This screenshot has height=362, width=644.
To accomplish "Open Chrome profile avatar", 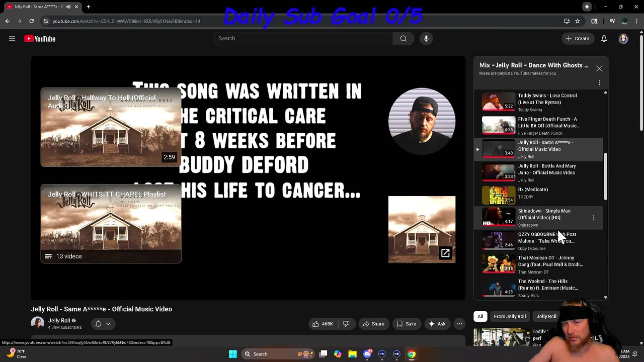I will pyautogui.click(x=624, y=21).
